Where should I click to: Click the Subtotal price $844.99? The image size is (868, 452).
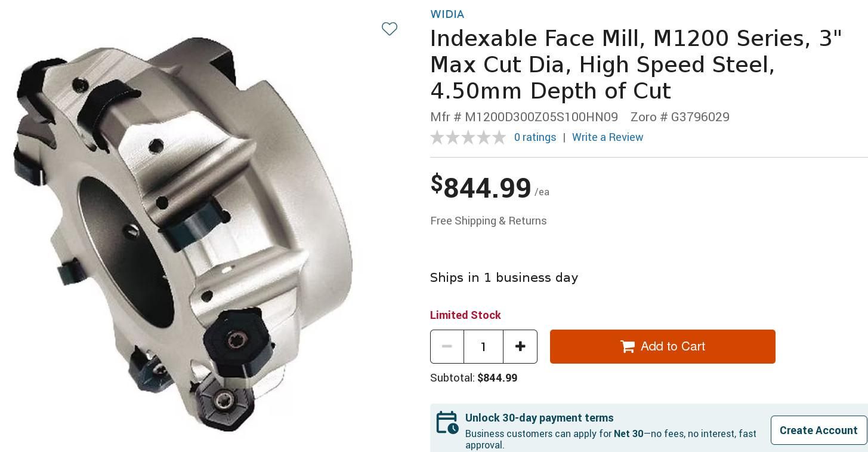[x=497, y=377]
